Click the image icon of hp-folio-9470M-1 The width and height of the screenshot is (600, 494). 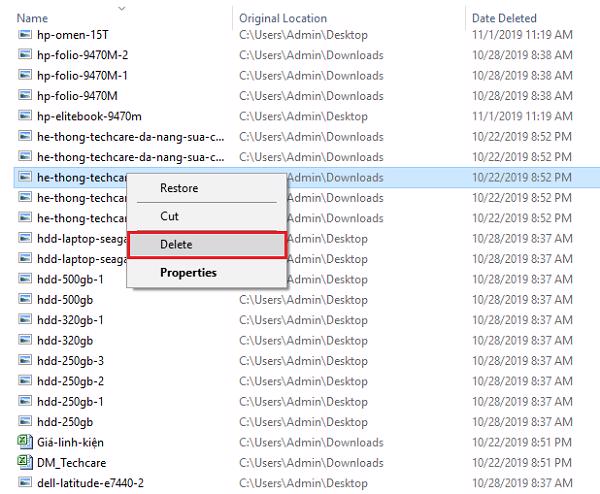(25, 75)
